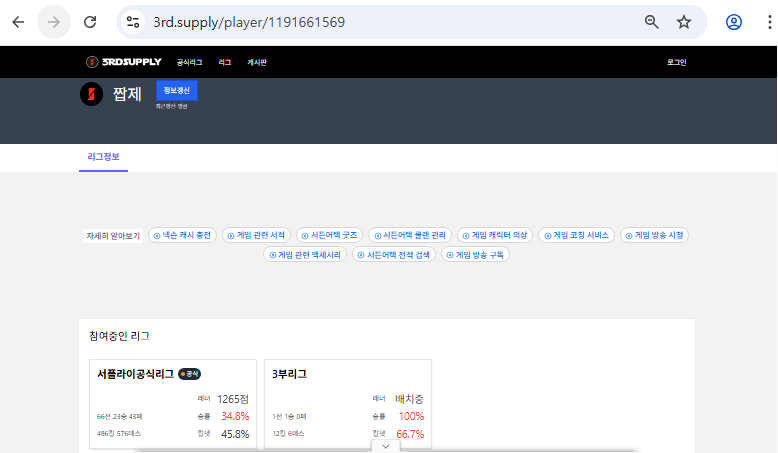This screenshot has width=778, height=453.
Task: Reload the page with the refresh icon
Action: [x=90, y=22]
